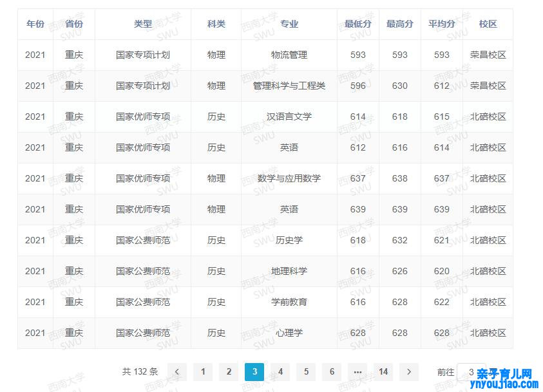The image size is (543, 392).
Task: Click the currently active page 3 button
Action: point(254,372)
